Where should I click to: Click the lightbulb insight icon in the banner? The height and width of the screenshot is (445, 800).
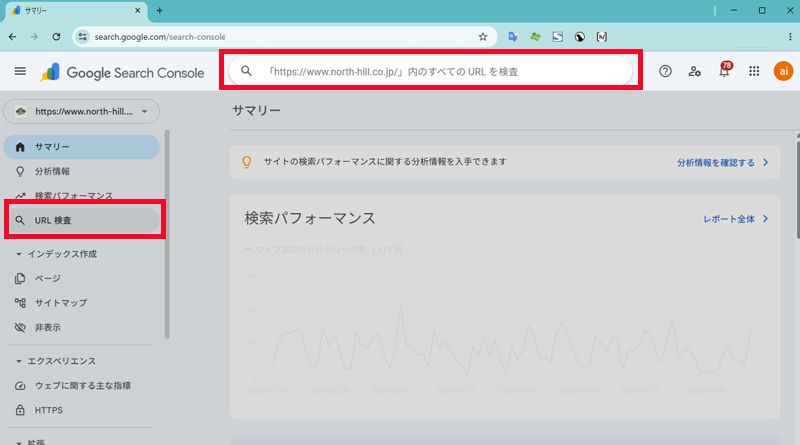coord(246,162)
